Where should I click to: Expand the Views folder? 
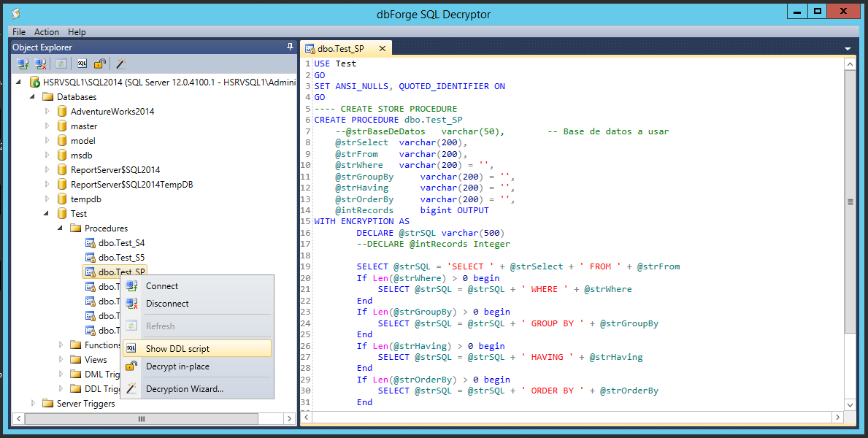coord(61,359)
